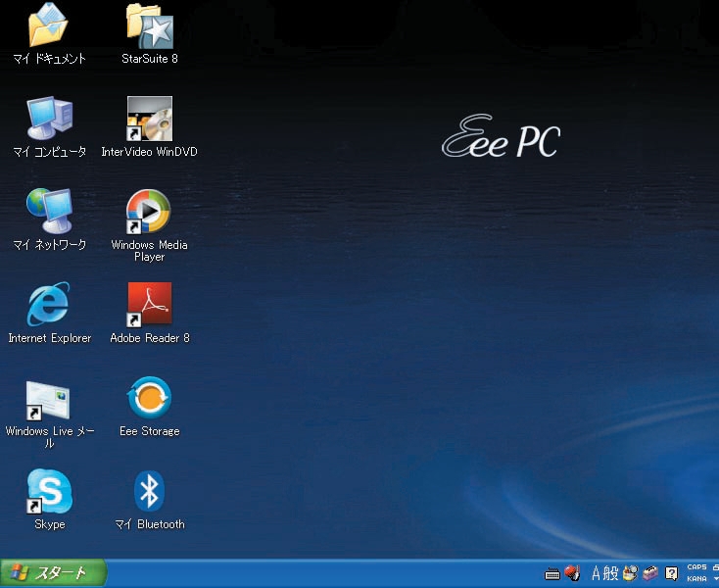This screenshot has height=588, width=719.
Task: Click the 'Adobe Reader 8' label text
Action: [150, 338]
